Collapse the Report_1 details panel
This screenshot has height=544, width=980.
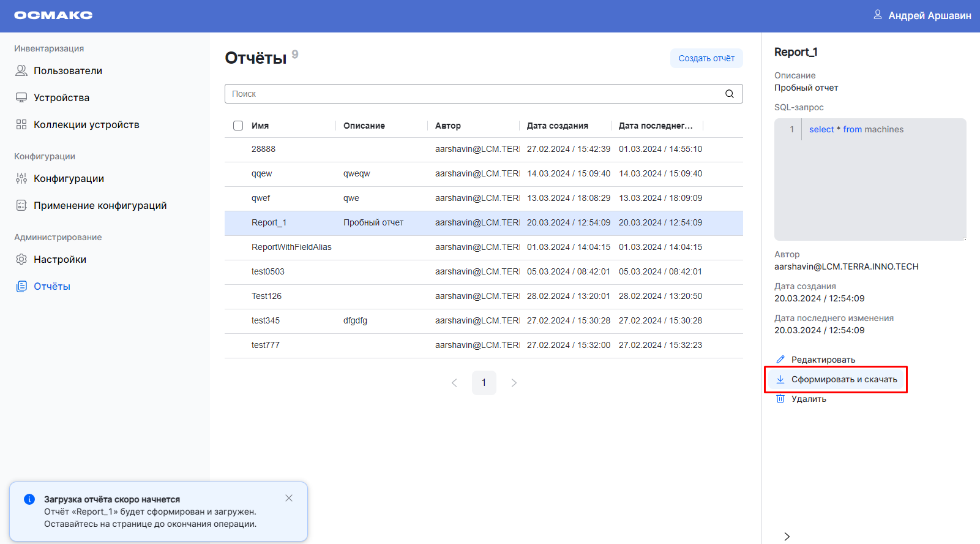tap(787, 536)
